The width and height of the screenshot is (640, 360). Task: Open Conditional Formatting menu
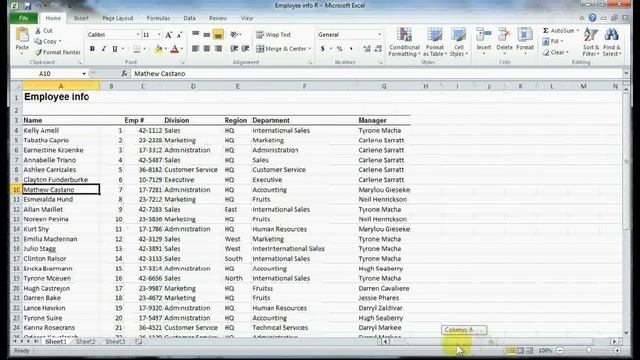pyautogui.click(x=404, y=42)
